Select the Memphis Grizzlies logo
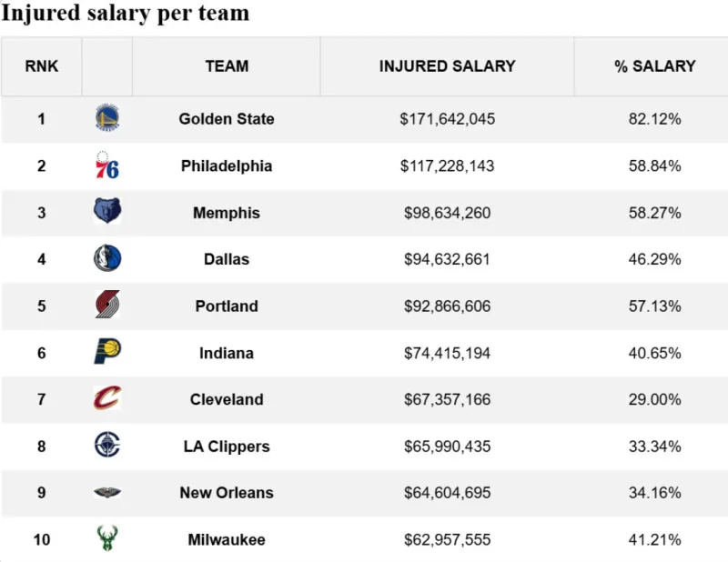The image size is (728, 562). (x=107, y=213)
